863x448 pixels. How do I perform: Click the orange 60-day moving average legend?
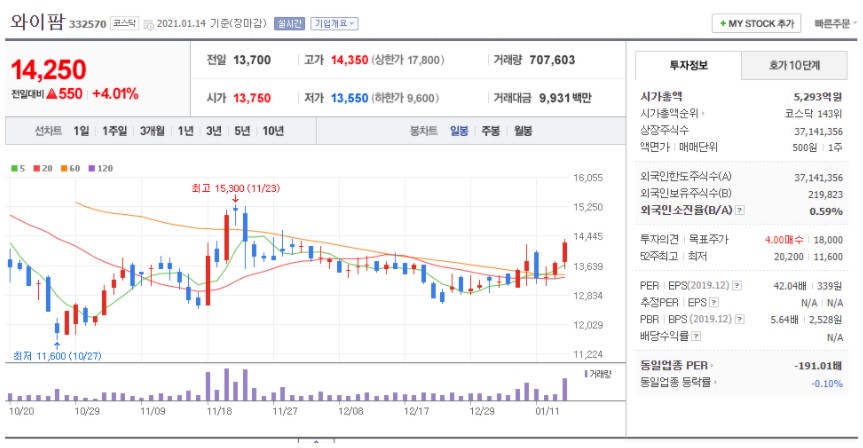click(70, 168)
